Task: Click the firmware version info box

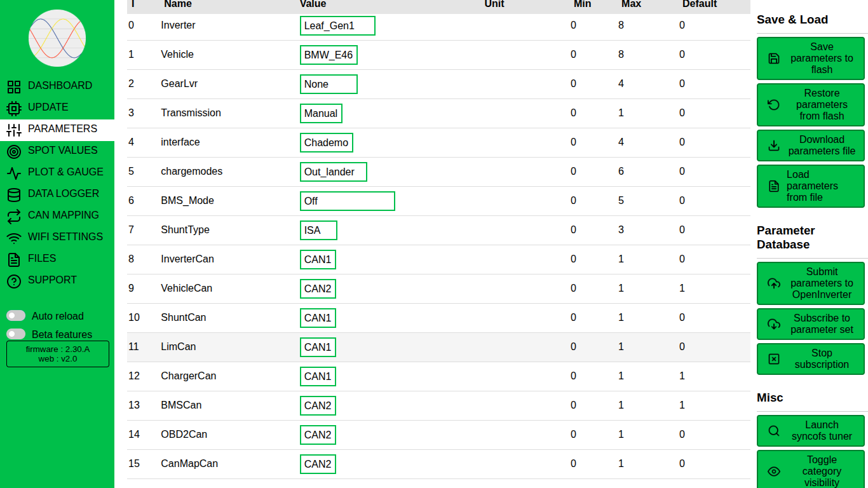Action: 58,354
